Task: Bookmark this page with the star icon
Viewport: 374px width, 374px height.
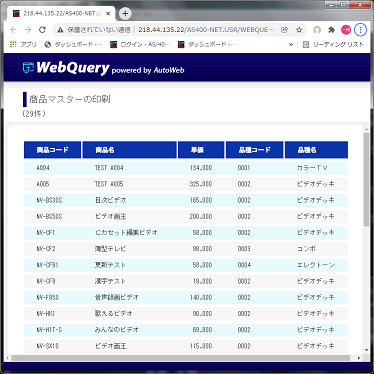Action: 299,30
